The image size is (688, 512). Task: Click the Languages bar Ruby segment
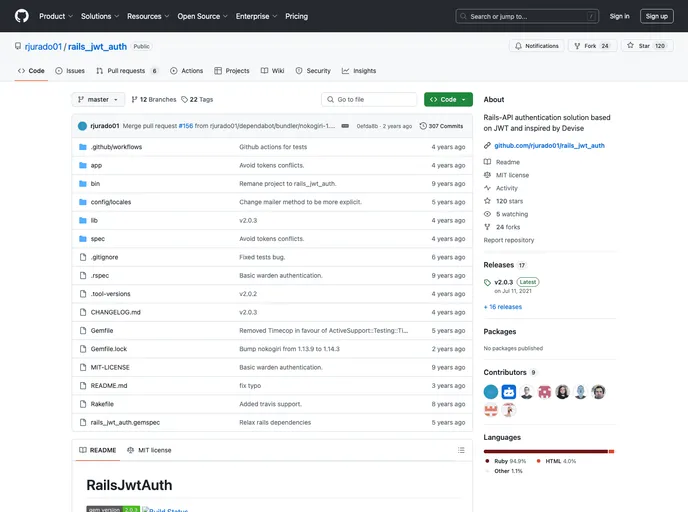point(545,451)
